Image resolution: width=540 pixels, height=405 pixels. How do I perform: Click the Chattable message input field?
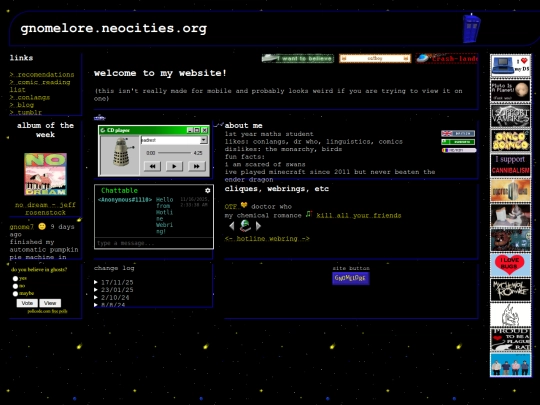[154, 243]
